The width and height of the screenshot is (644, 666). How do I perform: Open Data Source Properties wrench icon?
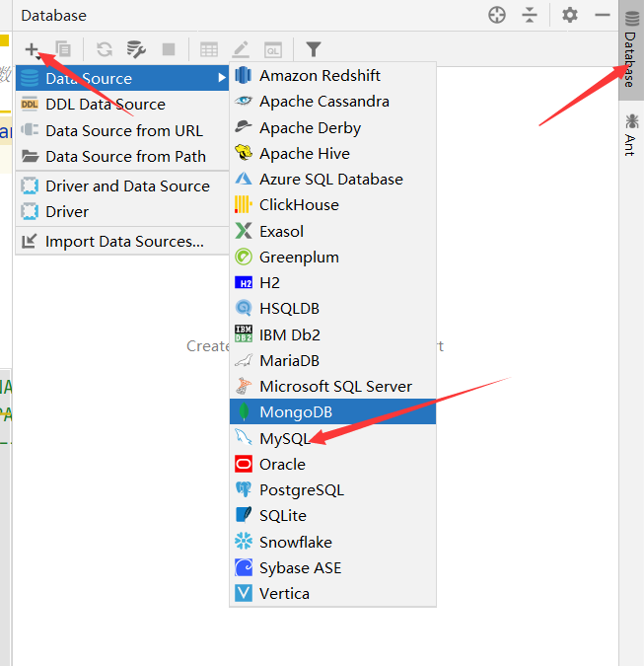point(136,49)
